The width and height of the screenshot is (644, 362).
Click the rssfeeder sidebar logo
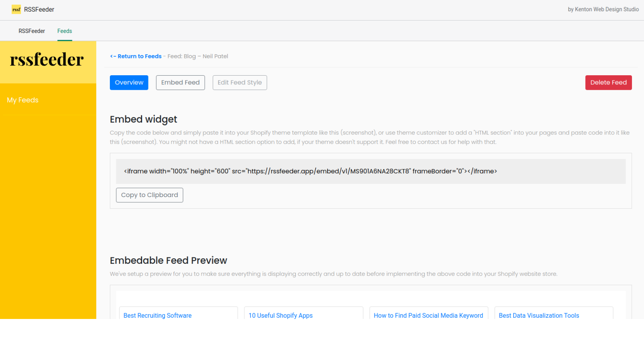[47, 60]
